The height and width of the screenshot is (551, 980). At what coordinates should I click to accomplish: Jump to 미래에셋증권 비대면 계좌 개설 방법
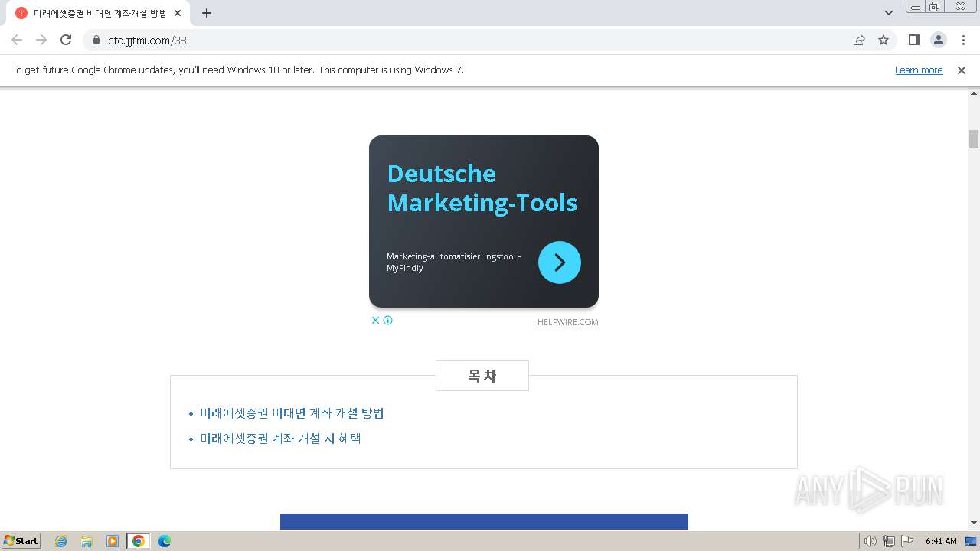(292, 412)
